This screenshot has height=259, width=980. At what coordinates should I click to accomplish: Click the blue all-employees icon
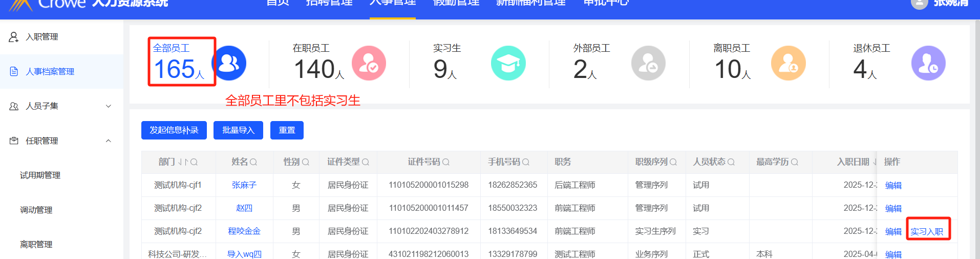(x=229, y=63)
